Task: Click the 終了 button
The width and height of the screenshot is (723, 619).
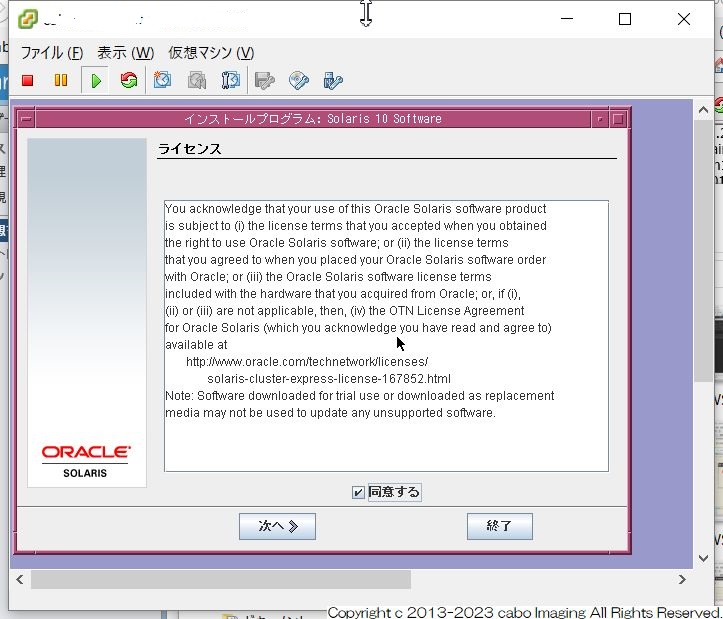Action: click(x=500, y=526)
